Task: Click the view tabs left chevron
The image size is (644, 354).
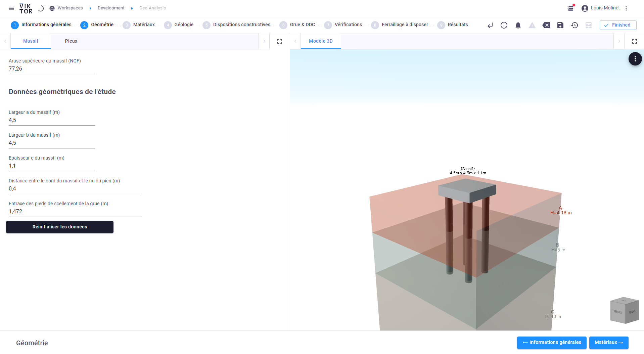Action: pyautogui.click(x=295, y=41)
